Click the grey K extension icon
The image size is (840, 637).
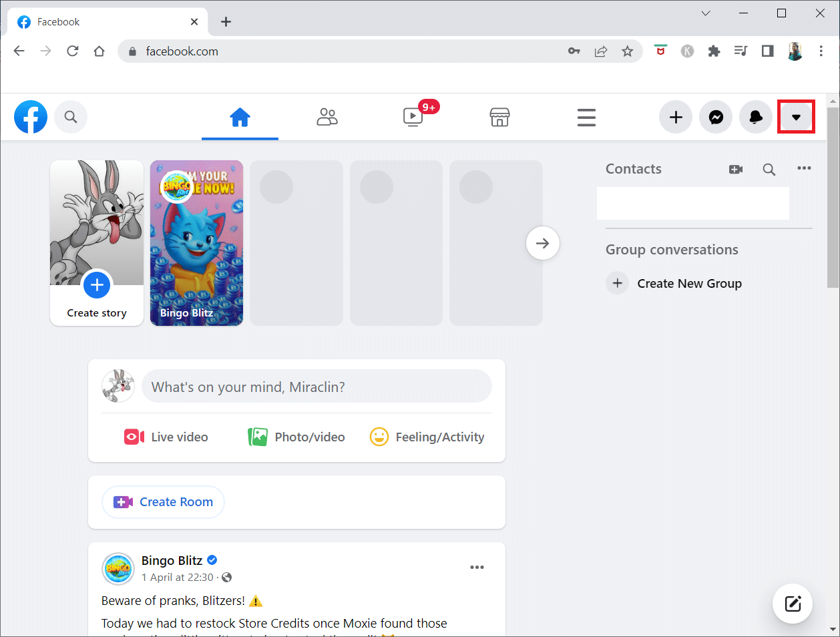687,51
